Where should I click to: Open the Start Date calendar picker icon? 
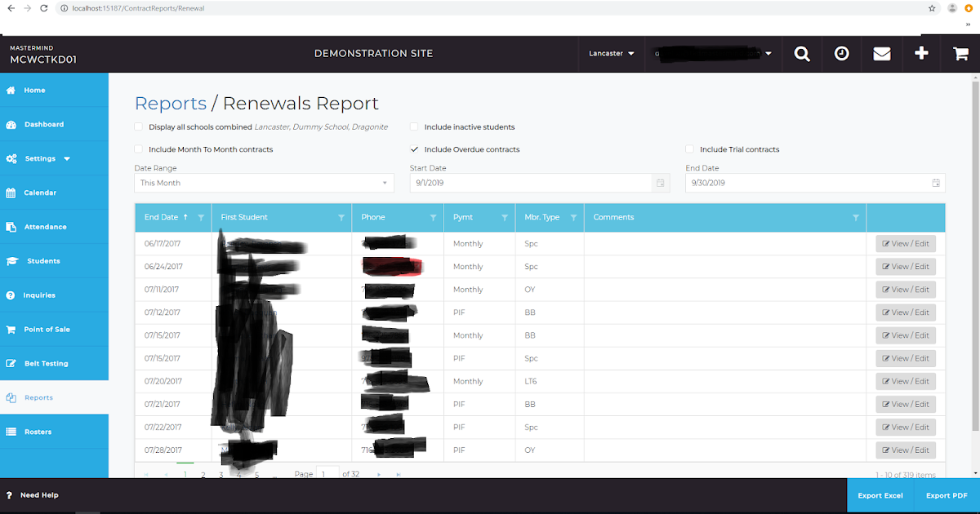click(x=660, y=183)
